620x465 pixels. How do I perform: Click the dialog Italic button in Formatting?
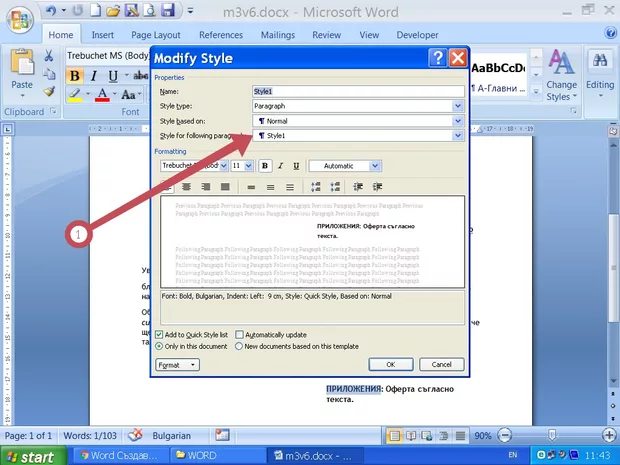pos(280,166)
